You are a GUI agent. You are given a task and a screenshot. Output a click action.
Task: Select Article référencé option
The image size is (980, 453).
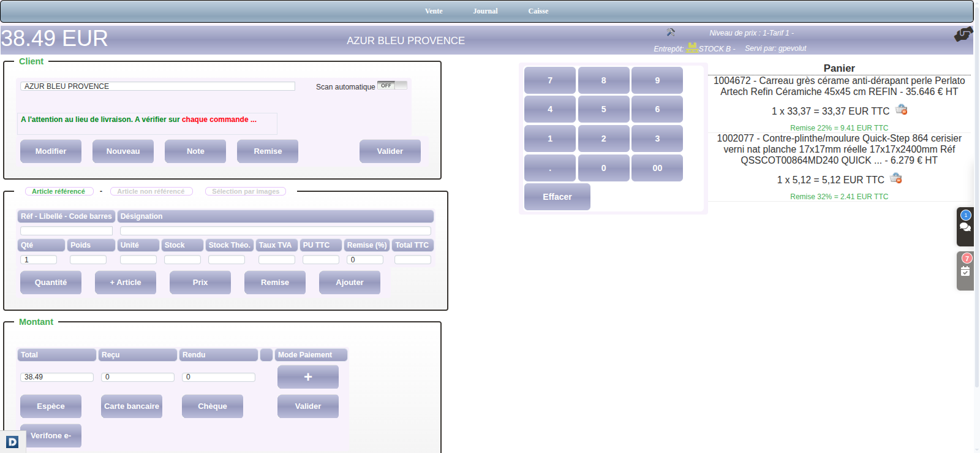pyautogui.click(x=59, y=191)
